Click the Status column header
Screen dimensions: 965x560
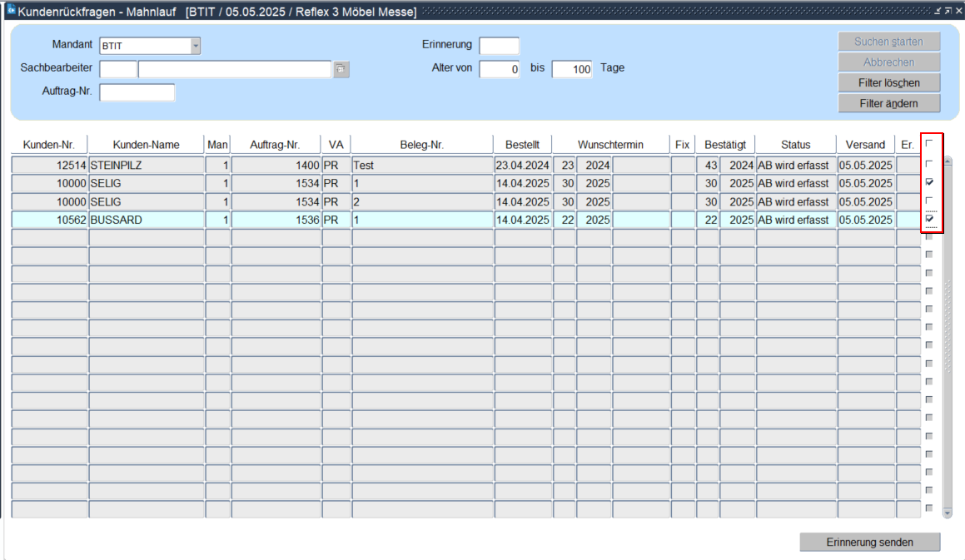pyautogui.click(x=795, y=145)
